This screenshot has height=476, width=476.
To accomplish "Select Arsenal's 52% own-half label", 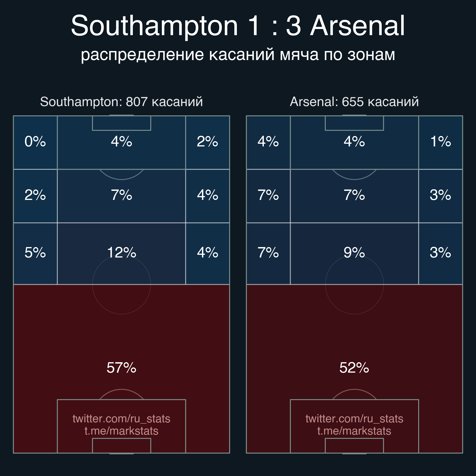I will [354, 368].
